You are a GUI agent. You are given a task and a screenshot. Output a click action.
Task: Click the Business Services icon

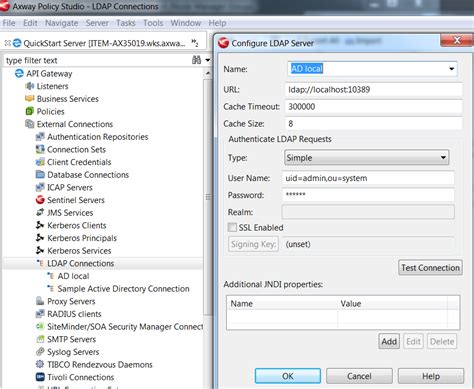[x=30, y=99]
